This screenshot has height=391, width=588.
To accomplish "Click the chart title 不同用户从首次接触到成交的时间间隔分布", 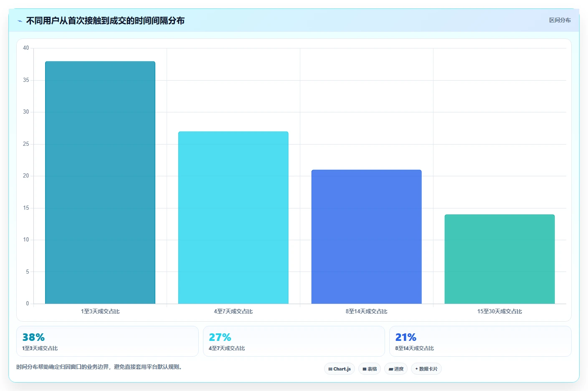I will click(x=105, y=20).
